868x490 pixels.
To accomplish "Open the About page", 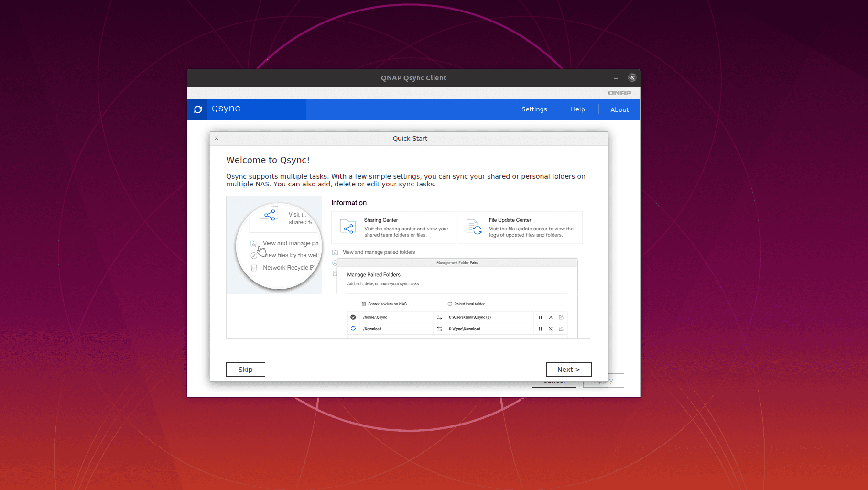I will pyautogui.click(x=619, y=109).
